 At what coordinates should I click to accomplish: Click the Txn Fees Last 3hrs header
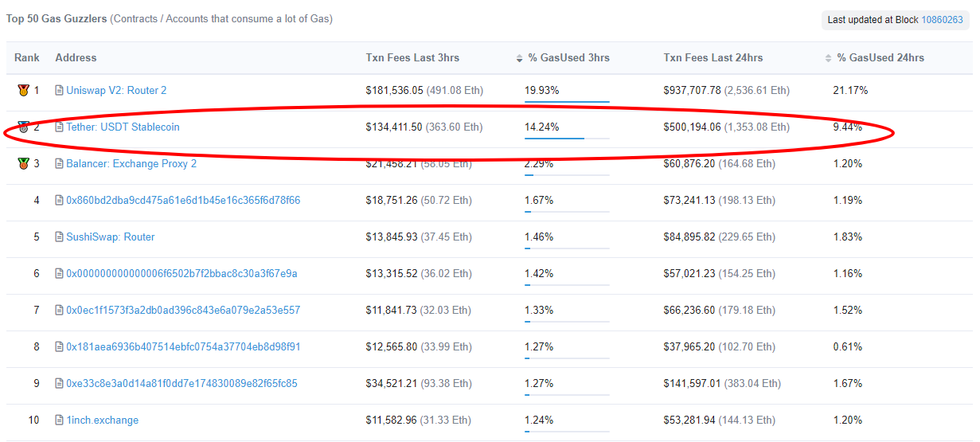(x=412, y=58)
